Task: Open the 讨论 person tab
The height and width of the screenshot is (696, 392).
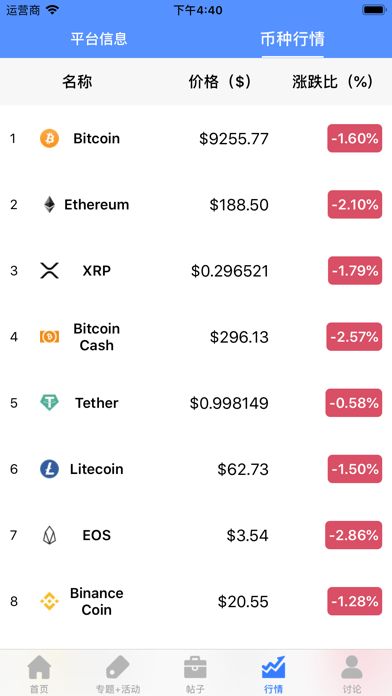Action: point(352,674)
